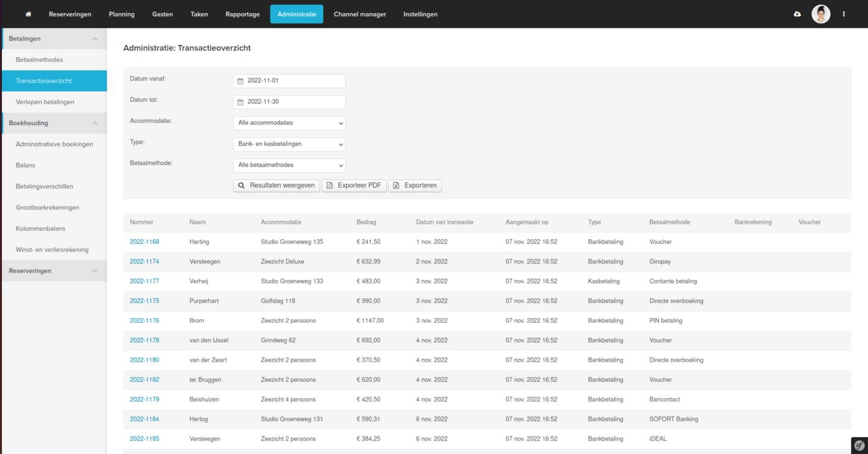Open the user profile avatar menu

coord(820,14)
